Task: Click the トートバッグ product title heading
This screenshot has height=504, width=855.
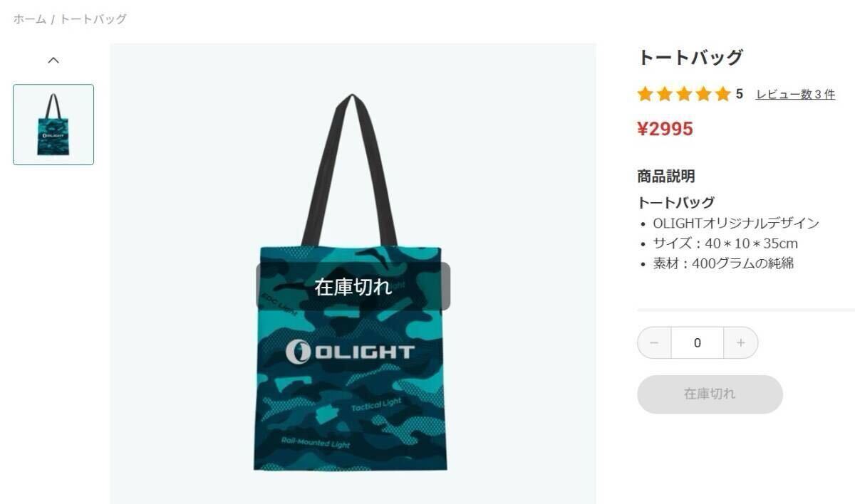Action: click(690, 58)
